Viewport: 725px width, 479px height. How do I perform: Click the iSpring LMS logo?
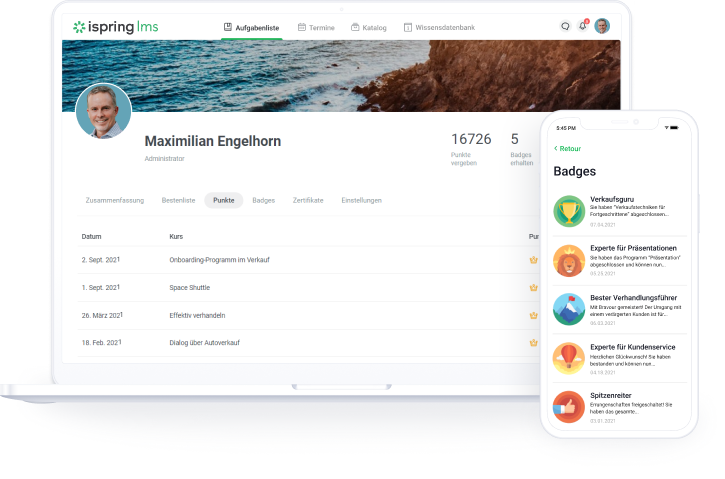pos(116,27)
